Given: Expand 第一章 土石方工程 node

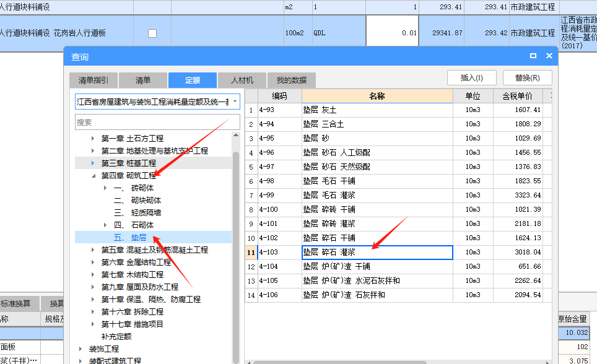Looking at the screenshot, I should [92, 138].
